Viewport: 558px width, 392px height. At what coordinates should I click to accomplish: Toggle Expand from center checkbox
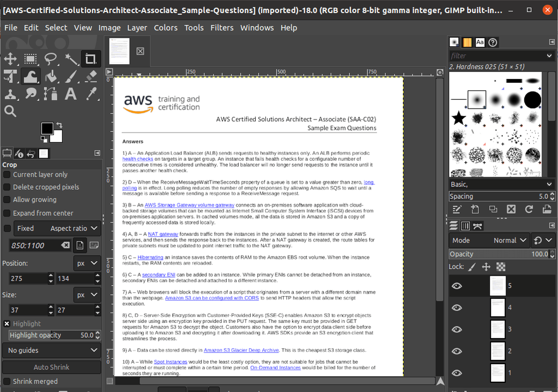coord(7,213)
